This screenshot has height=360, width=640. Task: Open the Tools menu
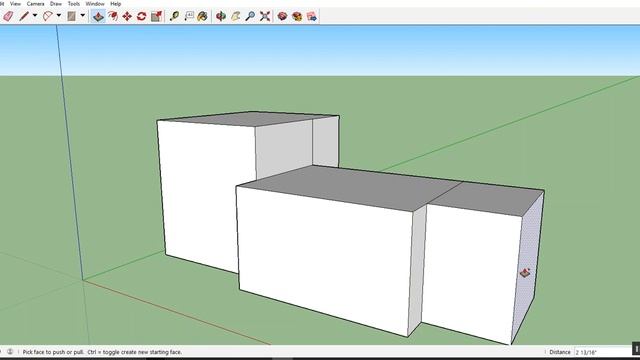click(74, 4)
